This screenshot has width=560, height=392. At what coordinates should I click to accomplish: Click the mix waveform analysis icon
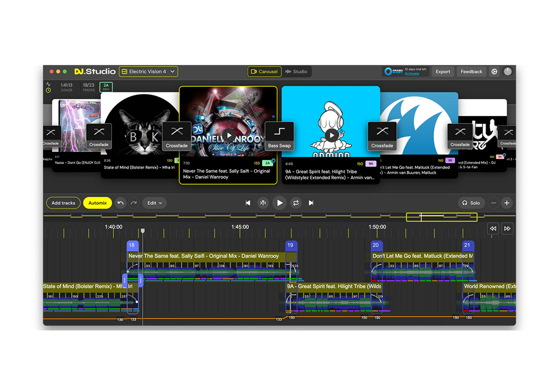coord(48,84)
